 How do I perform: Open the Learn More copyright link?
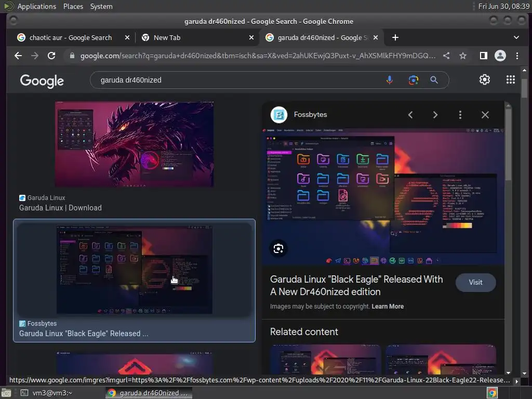(x=388, y=307)
